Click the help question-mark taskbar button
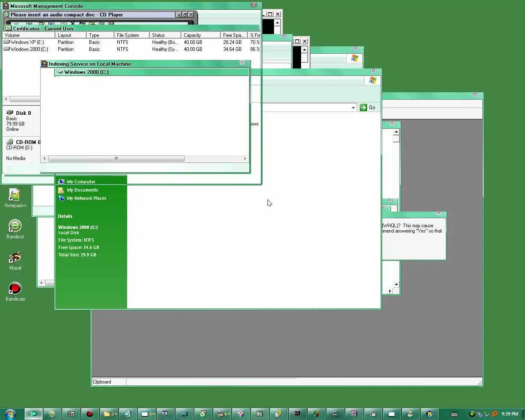This screenshot has height=420, width=525. (278, 414)
